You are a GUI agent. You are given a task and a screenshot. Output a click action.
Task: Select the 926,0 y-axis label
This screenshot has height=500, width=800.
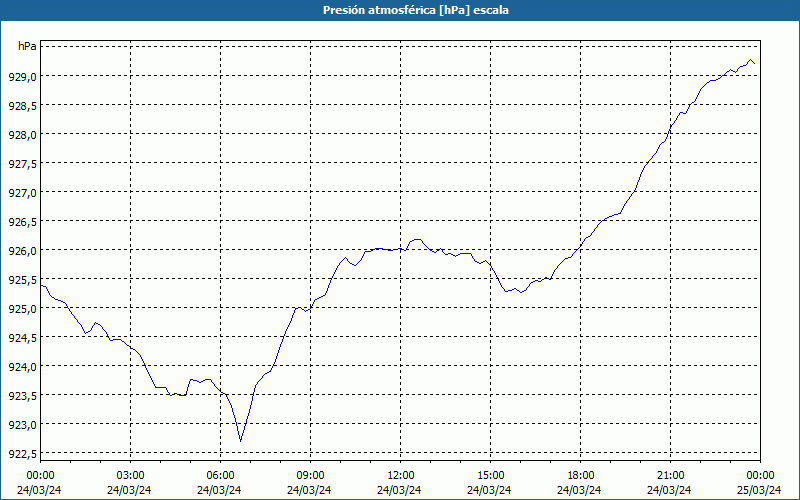click(x=22, y=251)
